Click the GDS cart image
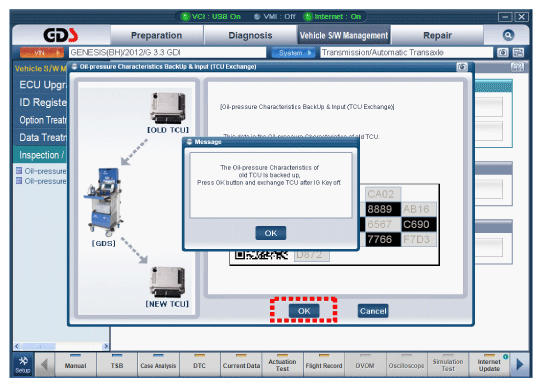The height and width of the screenshot is (387, 542). click(x=104, y=202)
